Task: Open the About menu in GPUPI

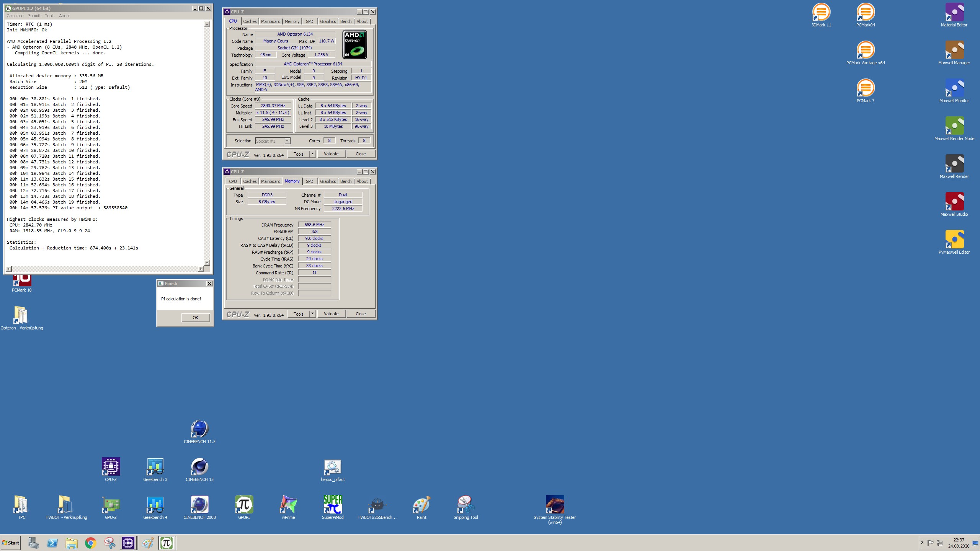Action: [65, 16]
